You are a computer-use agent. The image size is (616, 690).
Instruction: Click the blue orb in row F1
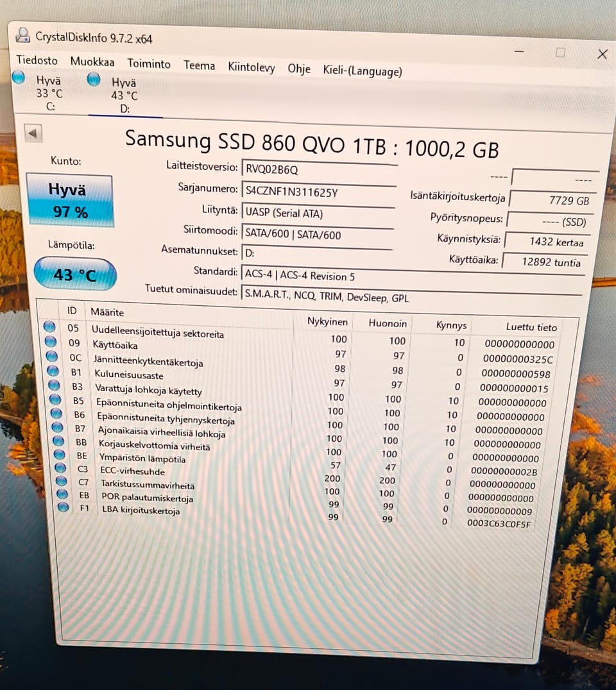pos(63,507)
